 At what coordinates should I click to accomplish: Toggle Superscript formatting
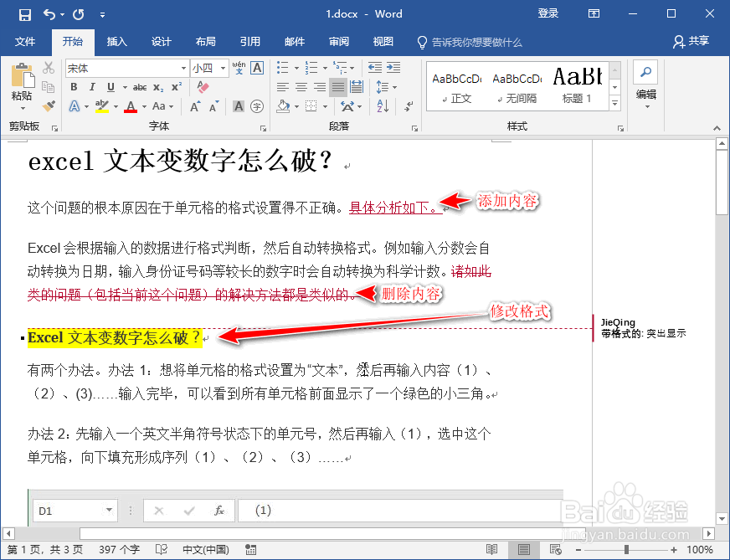click(x=177, y=87)
